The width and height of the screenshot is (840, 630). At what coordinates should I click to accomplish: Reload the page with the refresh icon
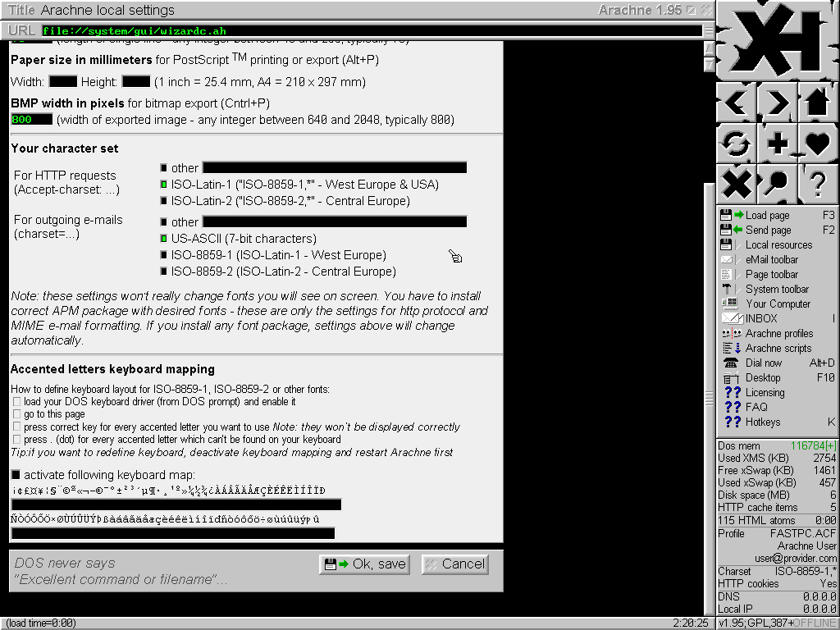[x=737, y=143]
